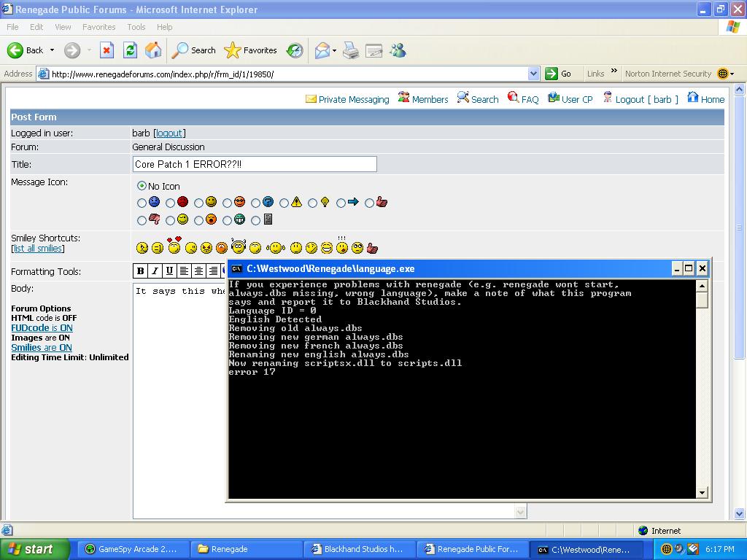Click the Refresh page icon
Viewport: 747px width, 560px height.
(130, 50)
